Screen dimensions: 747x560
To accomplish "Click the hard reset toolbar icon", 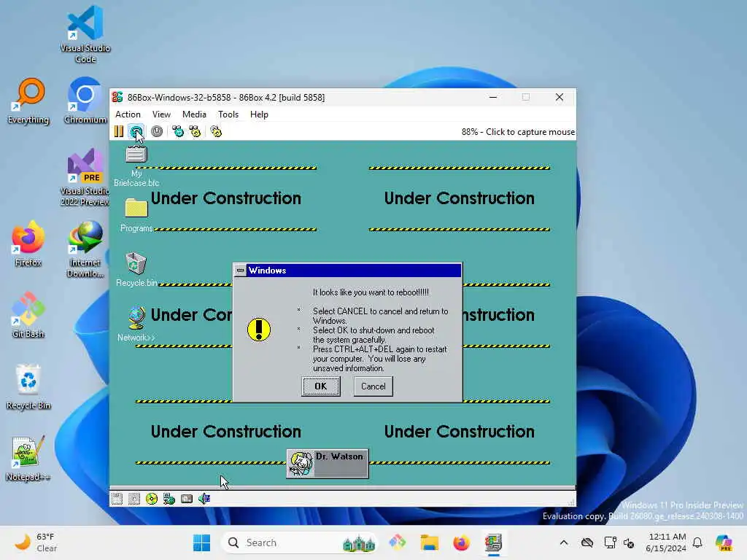I will [136, 131].
